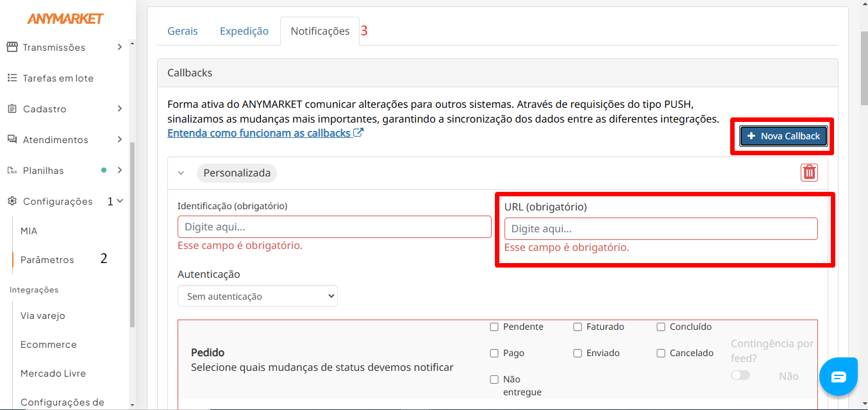Open the MIA settings item

tap(29, 230)
